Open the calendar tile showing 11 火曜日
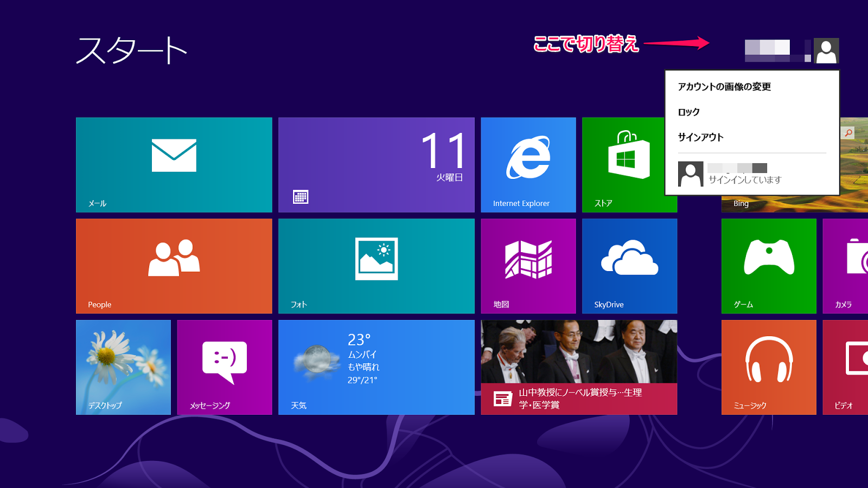Image resolution: width=868 pixels, height=488 pixels. 376,165
